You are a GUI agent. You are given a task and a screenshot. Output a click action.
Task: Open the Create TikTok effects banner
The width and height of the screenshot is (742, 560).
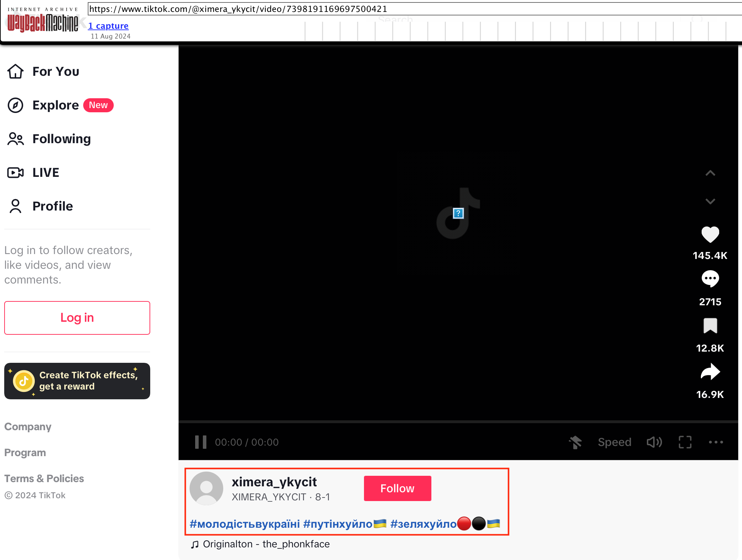[77, 381]
